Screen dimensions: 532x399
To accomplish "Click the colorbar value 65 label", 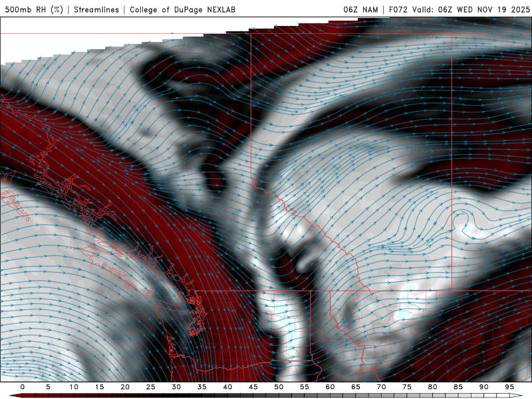I will tap(356, 387).
